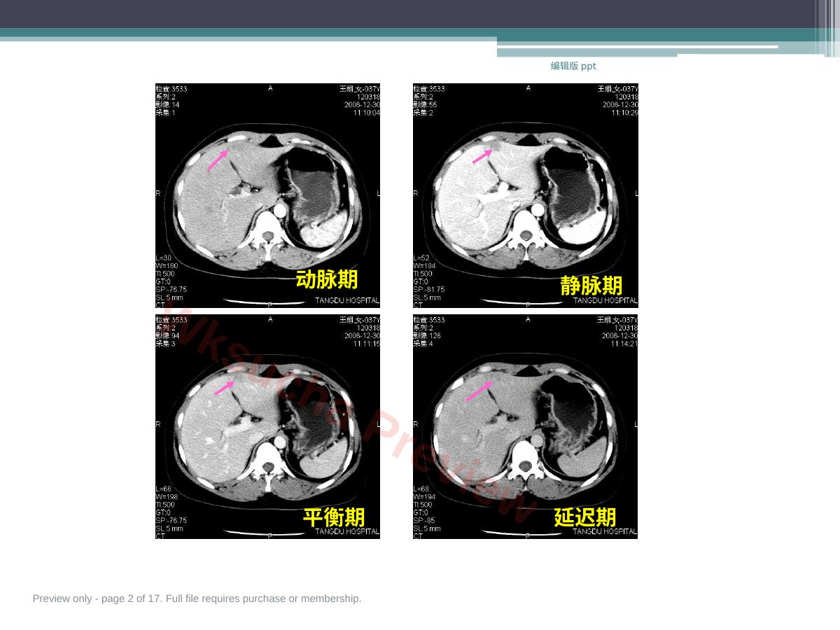Open the CT image labeled 延迟期
This screenshot has width=840, height=630.
526,426
